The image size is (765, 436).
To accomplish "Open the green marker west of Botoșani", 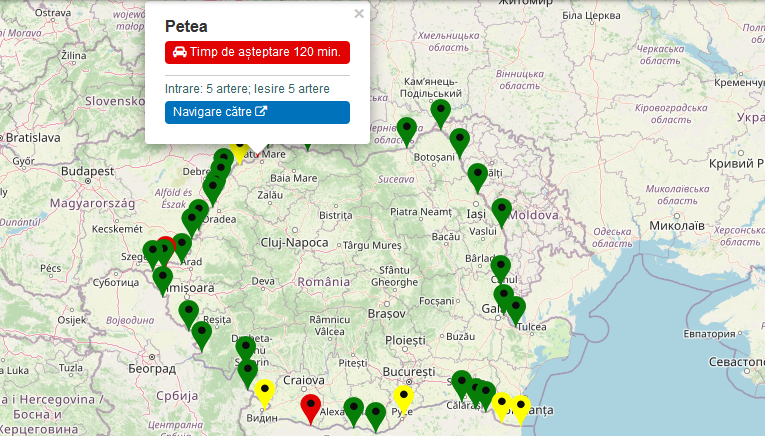I will point(406,129).
